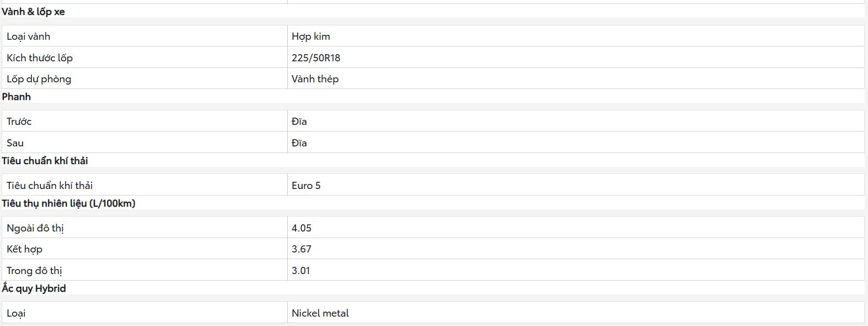Click the Trước brake row label
Screen dimensions: 868x326
click(19, 122)
